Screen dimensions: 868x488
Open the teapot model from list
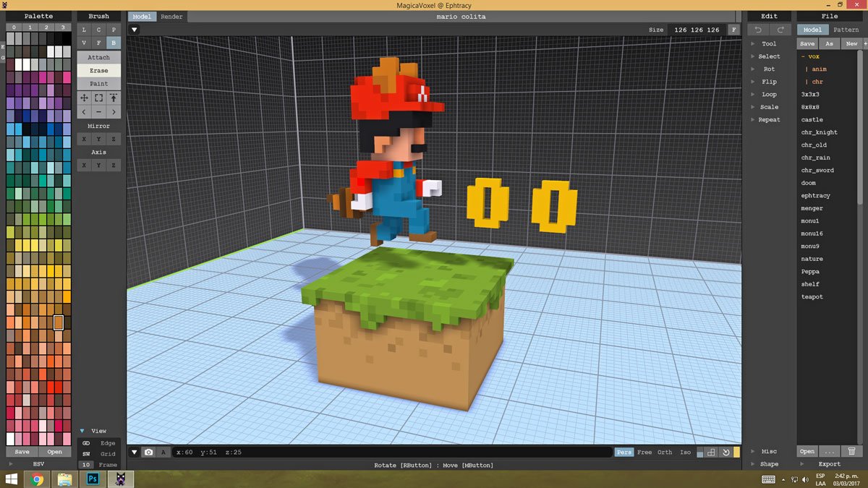pyautogui.click(x=812, y=296)
